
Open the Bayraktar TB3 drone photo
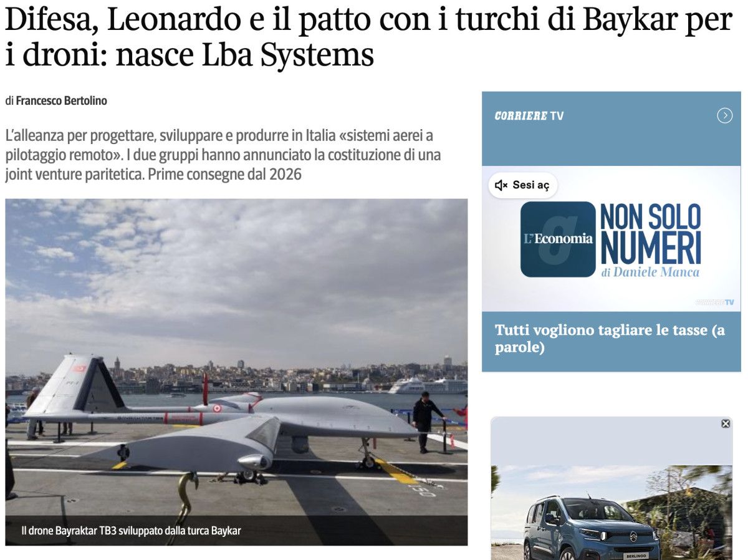tap(236, 372)
